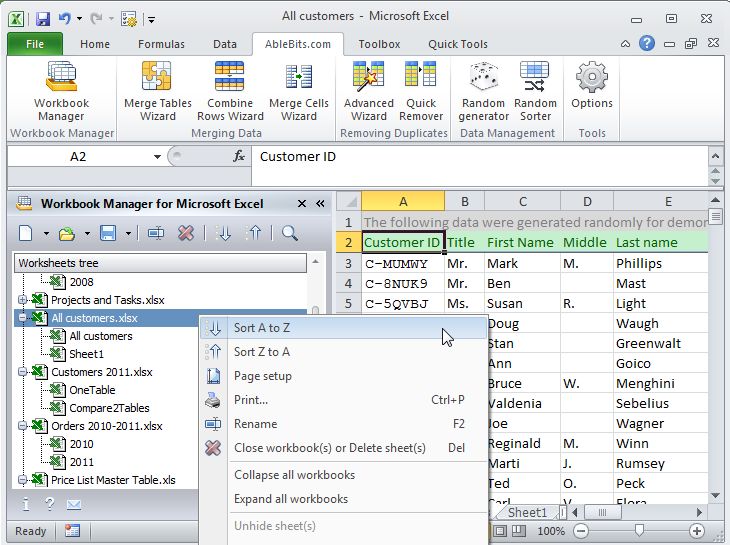Viewport: 730px width, 545px height.
Task: Open the File tab
Action: point(35,44)
